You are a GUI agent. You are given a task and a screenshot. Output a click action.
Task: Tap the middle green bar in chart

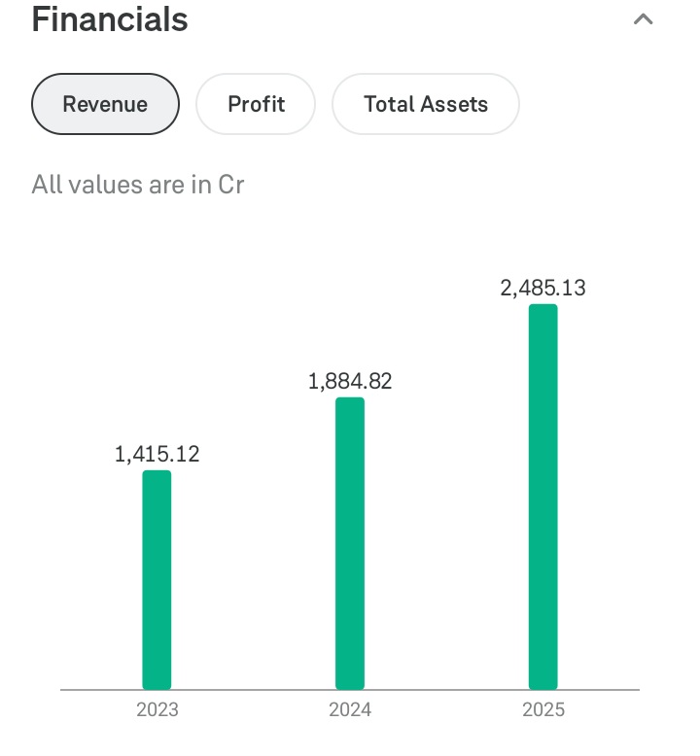[350, 542]
